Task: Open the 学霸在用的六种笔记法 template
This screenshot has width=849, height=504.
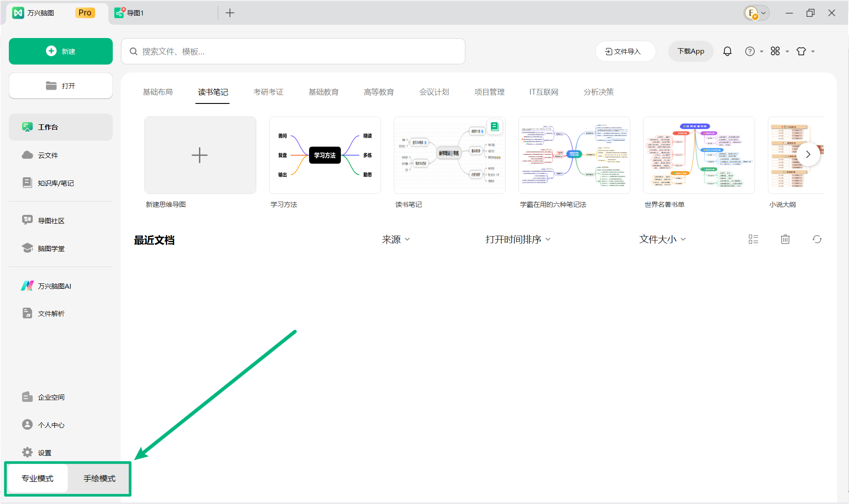Action: tap(574, 155)
